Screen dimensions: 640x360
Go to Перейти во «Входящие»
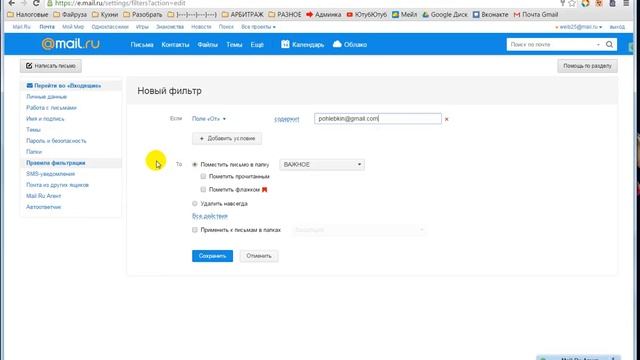click(x=67, y=86)
